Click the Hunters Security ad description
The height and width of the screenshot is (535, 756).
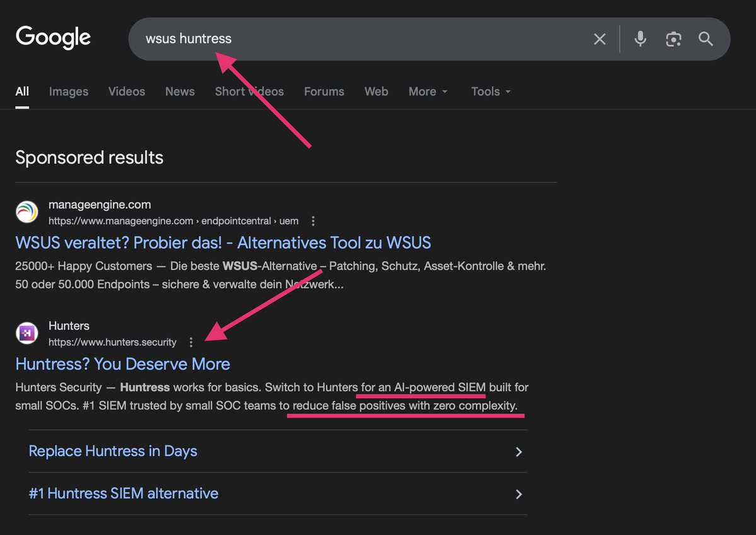click(272, 396)
